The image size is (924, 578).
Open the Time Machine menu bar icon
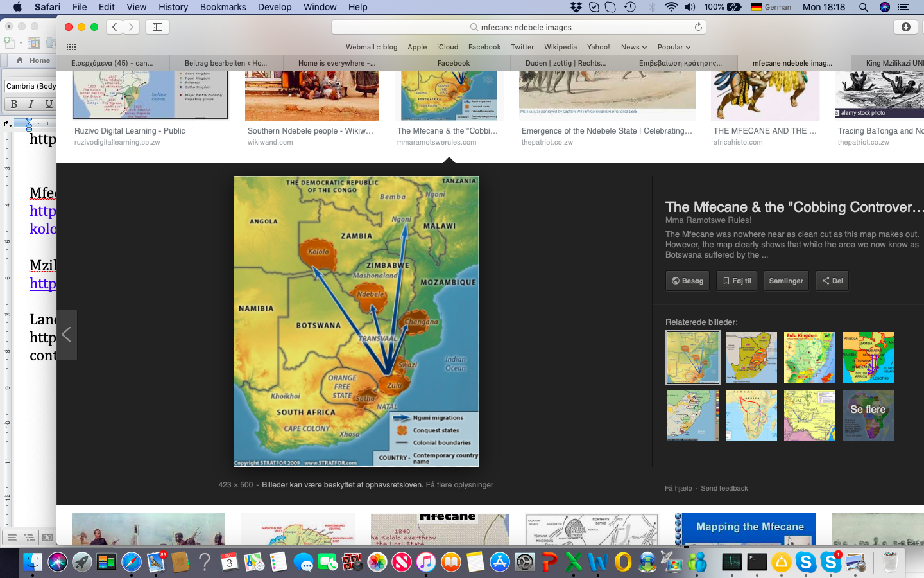click(630, 7)
